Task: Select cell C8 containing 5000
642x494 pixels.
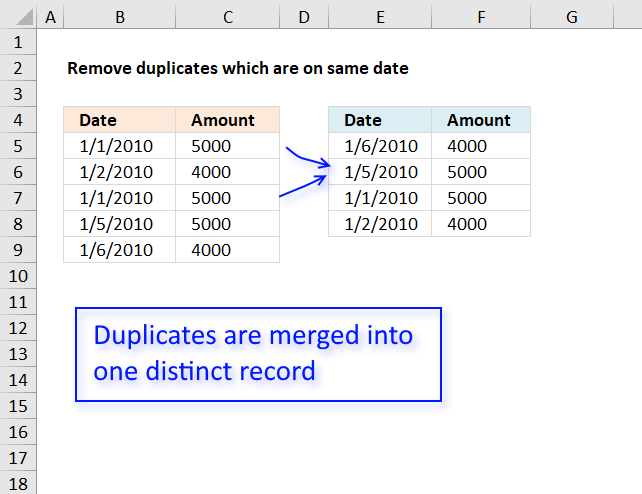Action: pos(228,224)
